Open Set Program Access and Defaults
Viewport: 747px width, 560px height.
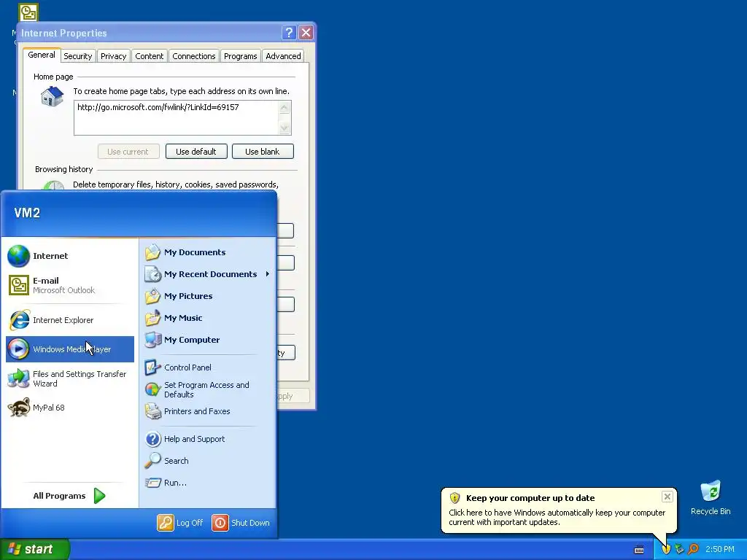click(207, 389)
